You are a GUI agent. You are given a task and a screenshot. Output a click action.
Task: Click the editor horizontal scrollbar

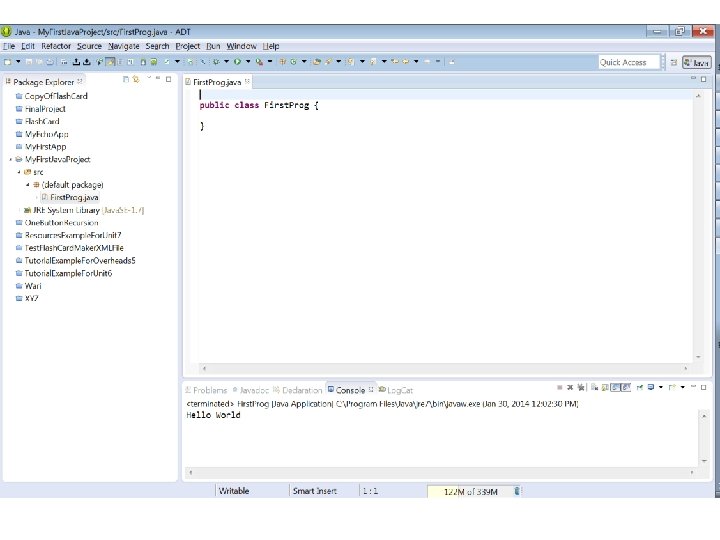(x=444, y=368)
